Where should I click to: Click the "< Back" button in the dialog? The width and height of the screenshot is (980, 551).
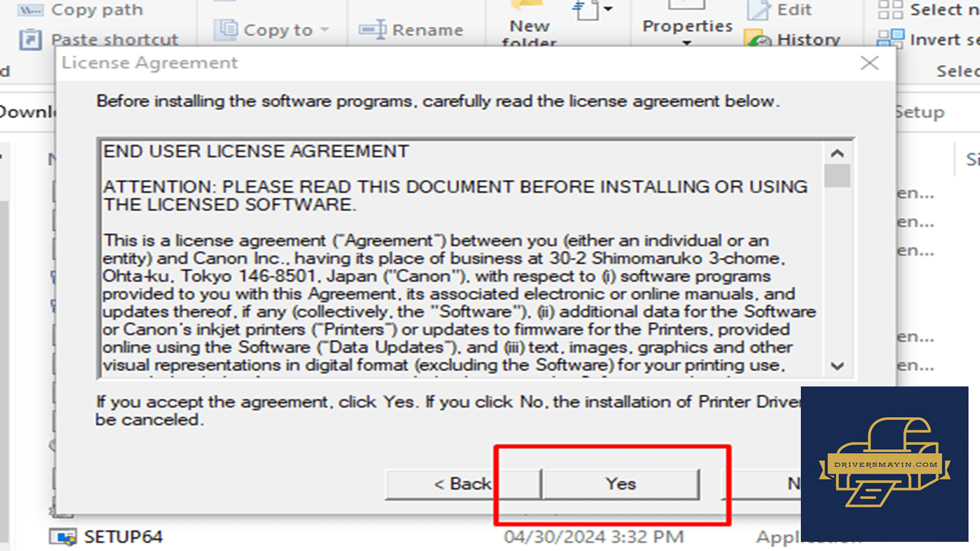(462, 484)
